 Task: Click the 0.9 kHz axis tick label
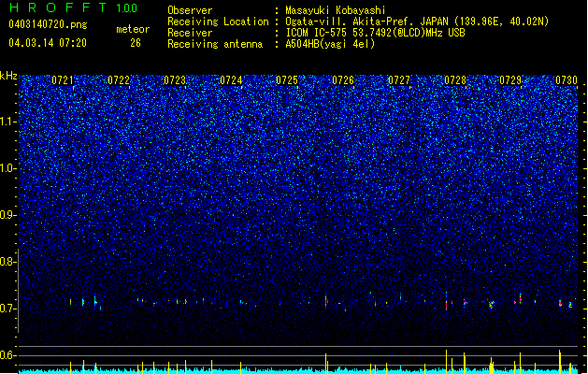click(7, 215)
